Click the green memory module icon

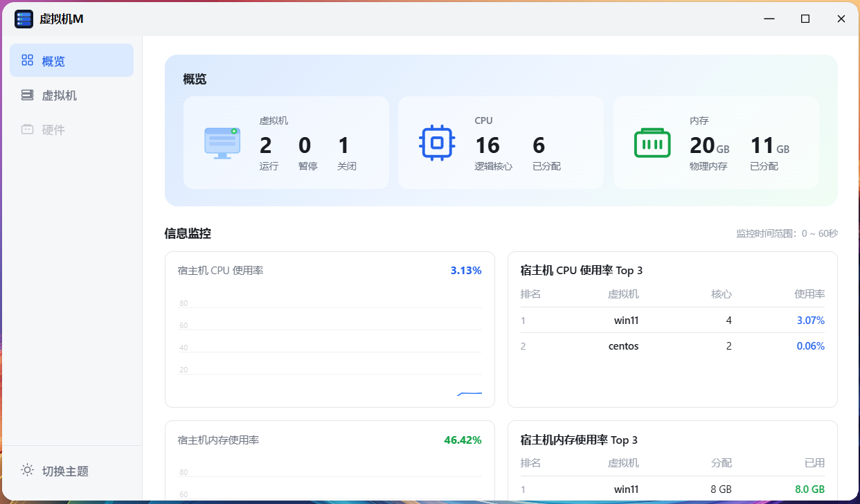652,143
